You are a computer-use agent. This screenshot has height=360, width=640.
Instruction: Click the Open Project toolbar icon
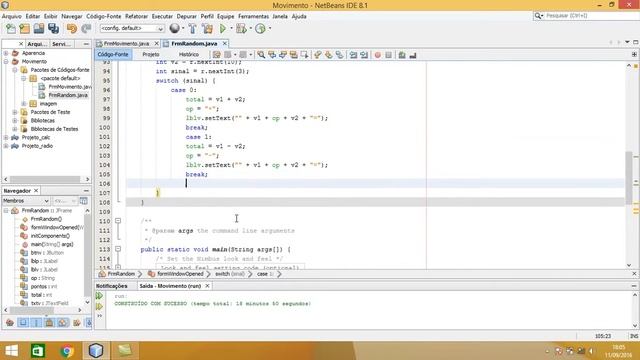pyautogui.click(x=39, y=29)
